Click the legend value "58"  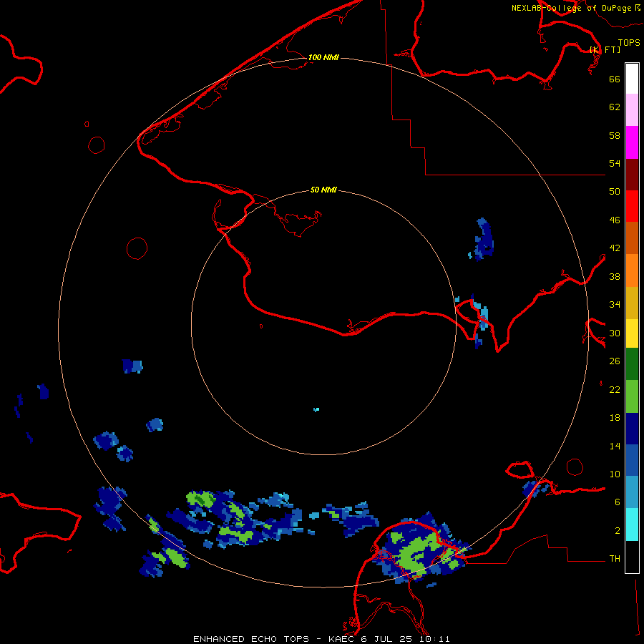(615, 135)
